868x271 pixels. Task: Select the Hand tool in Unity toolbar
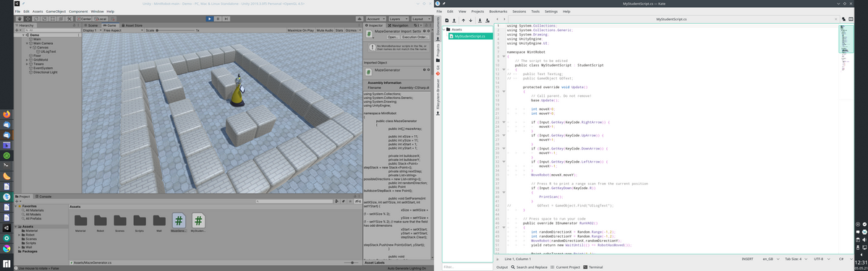[x=20, y=19]
